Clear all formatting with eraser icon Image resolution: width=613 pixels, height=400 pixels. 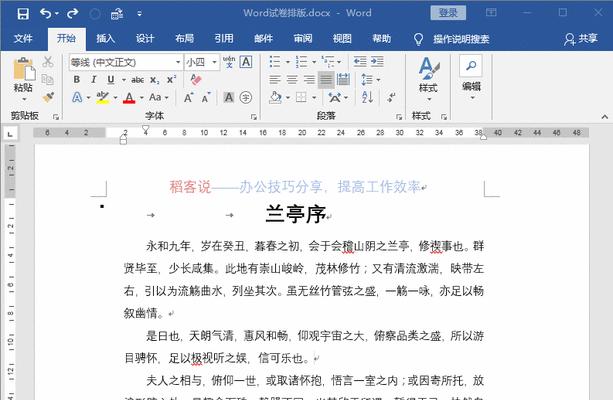click(196, 80)
